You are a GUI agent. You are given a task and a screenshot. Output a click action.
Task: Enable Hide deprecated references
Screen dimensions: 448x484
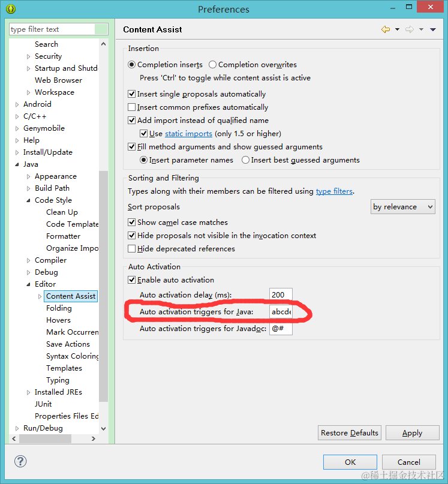pos(131,249)
